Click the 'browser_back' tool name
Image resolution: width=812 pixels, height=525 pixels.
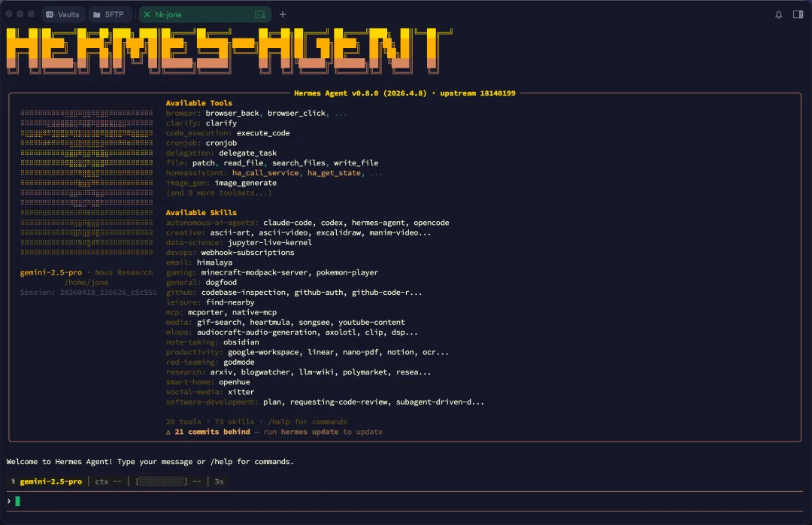(232, 113)
